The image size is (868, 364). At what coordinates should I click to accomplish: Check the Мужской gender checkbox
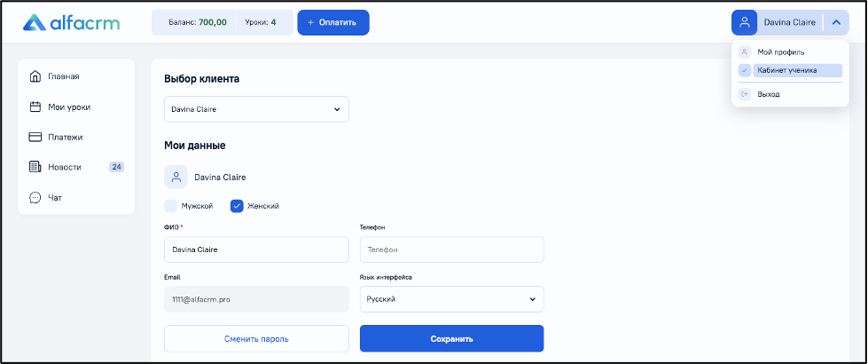click(x=170, y=206)
